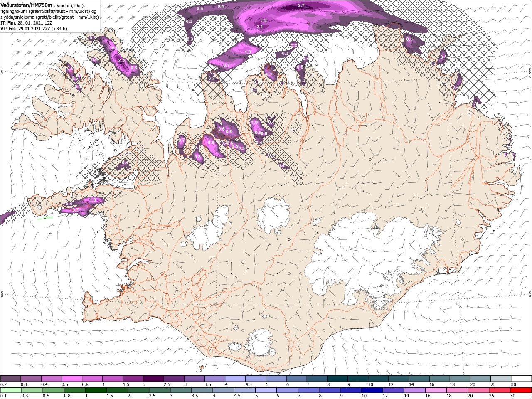Click the 'slydda/snjókoma' legend description line
Screen dimensions: 532x399
click(49, 17)
